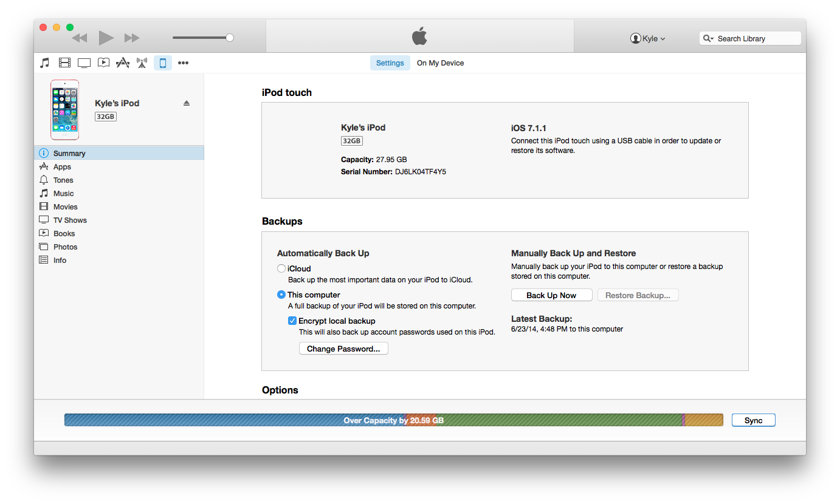840x504 pixels.
Task: Click the Apple logo in the status display
Action: [x=419, y=36]
